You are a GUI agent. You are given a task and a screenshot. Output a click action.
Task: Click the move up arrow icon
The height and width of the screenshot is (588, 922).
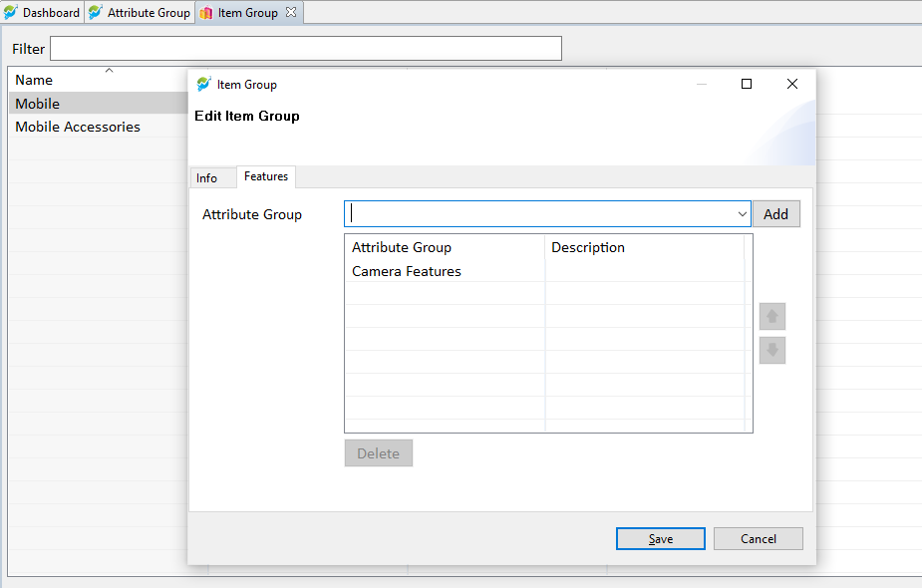(772, 316)
